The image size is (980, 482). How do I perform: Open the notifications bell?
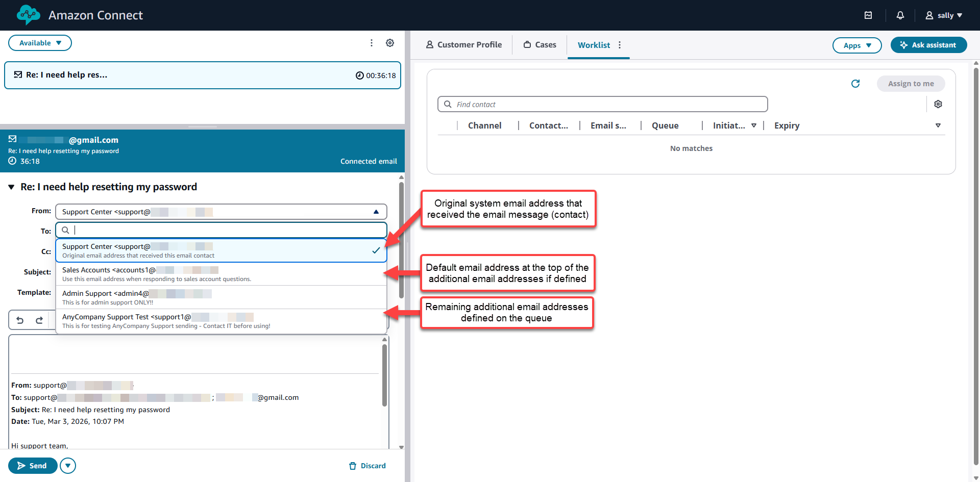(900, 15)
